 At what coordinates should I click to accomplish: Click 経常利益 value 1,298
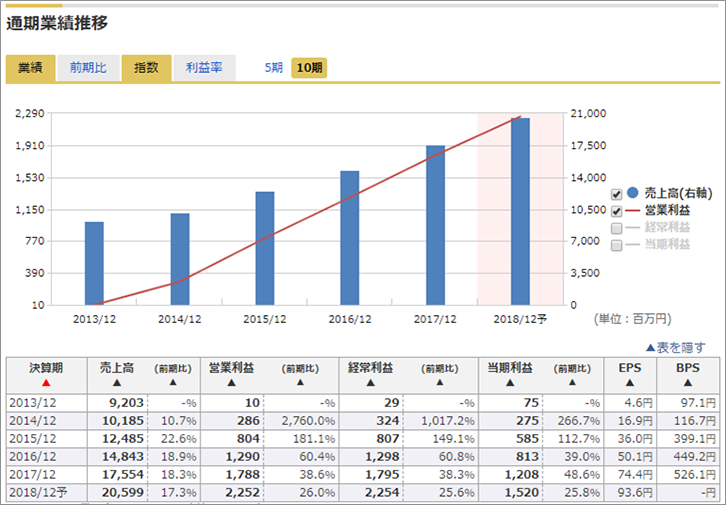[x=382, y=457]
